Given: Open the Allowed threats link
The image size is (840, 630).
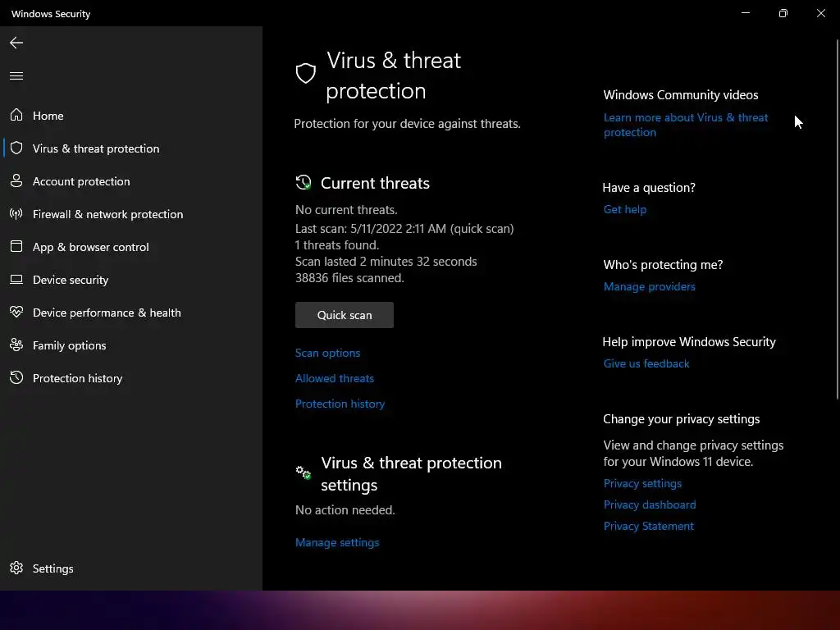Looking at the screenshot, I should click(x=335, y=378).
